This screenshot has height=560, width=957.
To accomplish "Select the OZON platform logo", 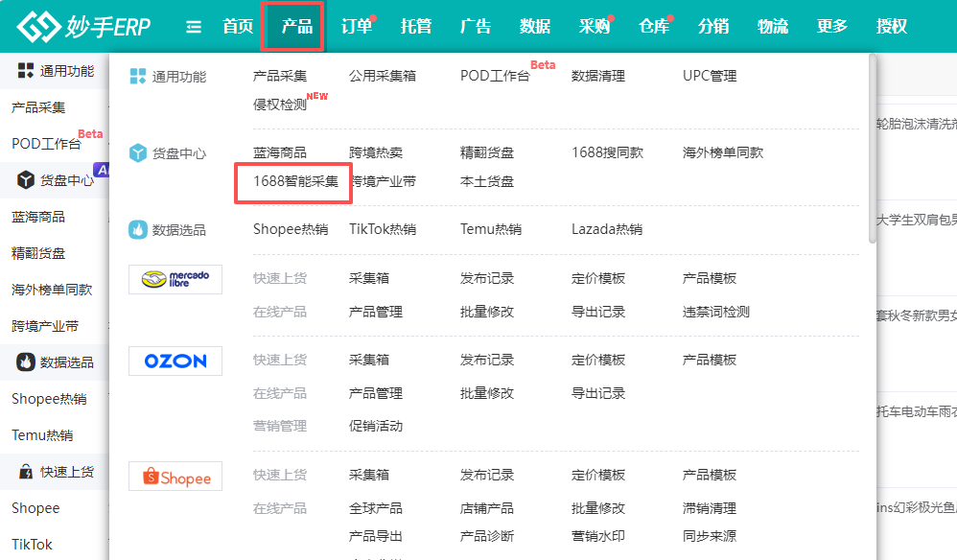I will coord(175,361).
